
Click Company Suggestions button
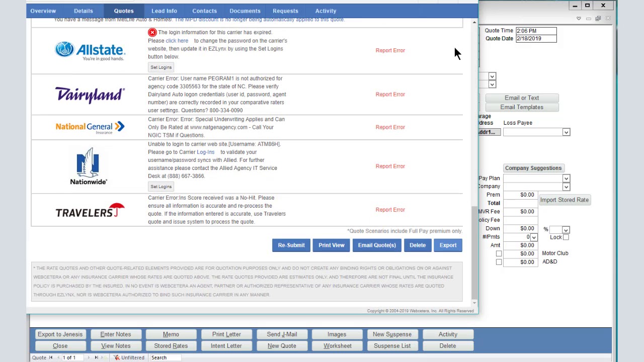coord(533,168)
